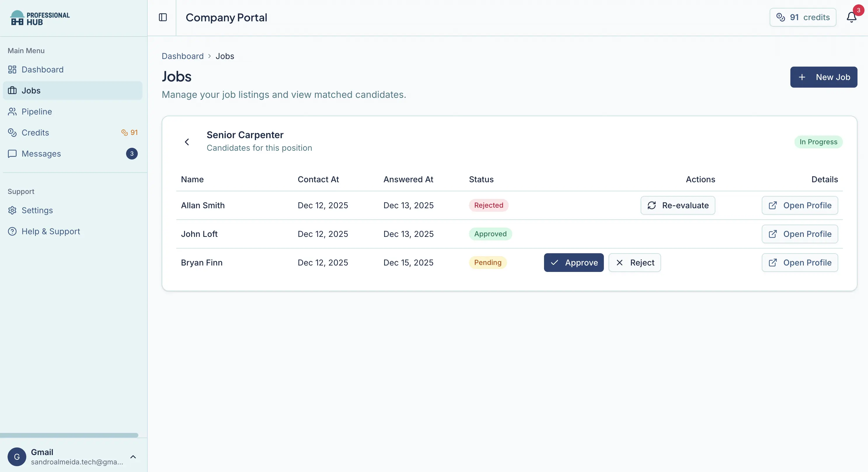Open Messages with 3 unread
868x472 pixels.
pyautogui.click(x=41, y=154)
